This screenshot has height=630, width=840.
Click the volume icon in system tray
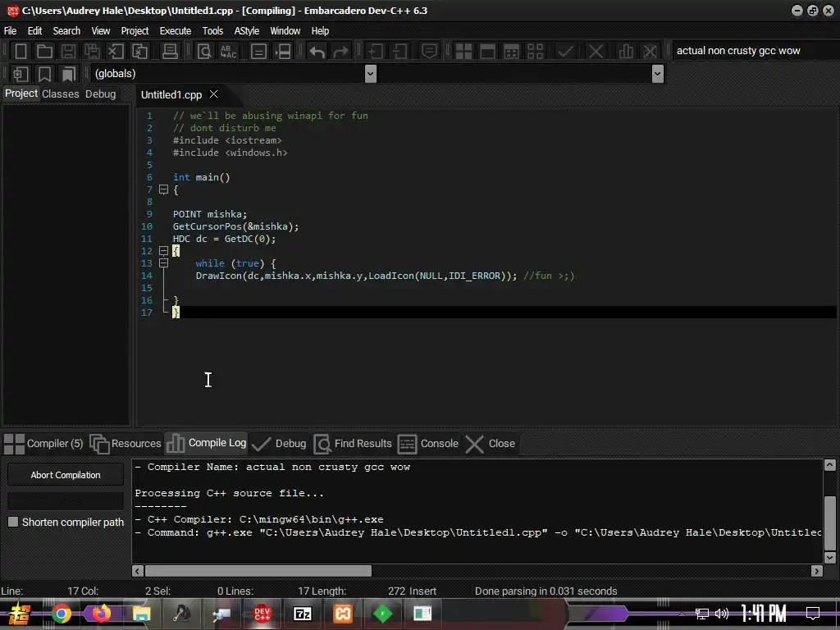[722, 614]
